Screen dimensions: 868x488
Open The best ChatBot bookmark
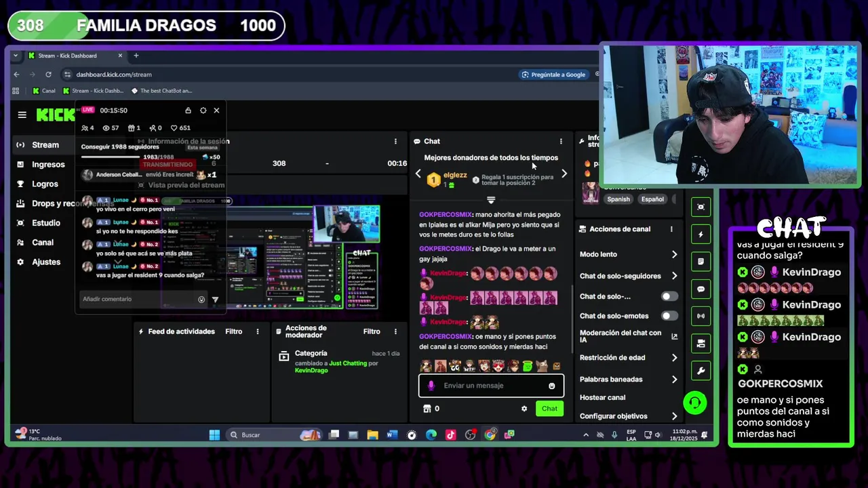tap(161, 91)
